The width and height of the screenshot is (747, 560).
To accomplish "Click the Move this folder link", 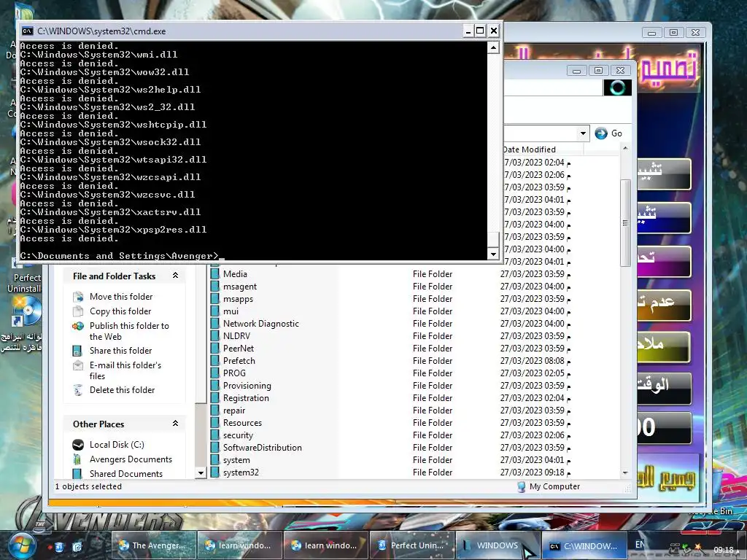I will point(121,297).
